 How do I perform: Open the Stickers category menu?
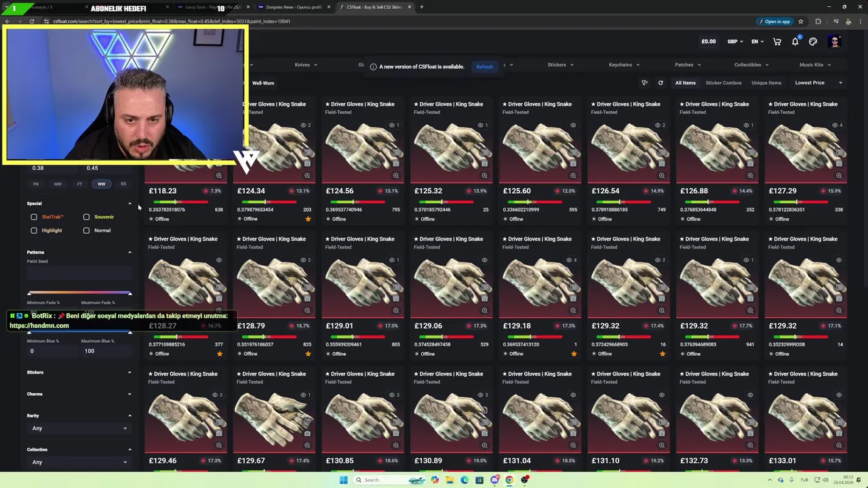(561, 64)
